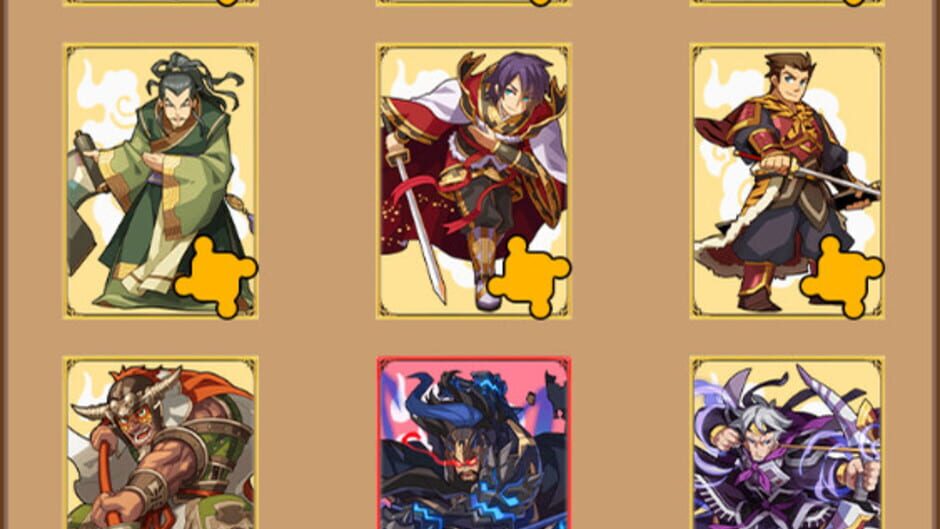Click the purple-haired swordsman's long sword blade

[421, 231]
